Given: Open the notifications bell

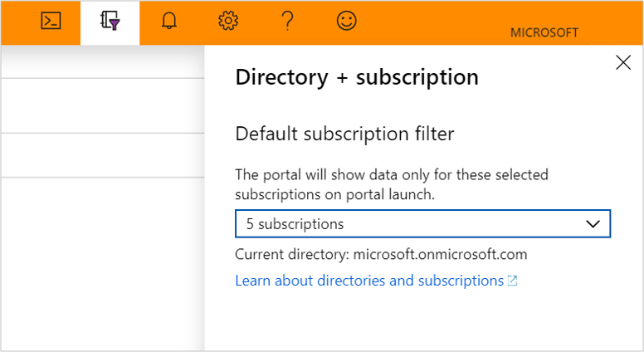Looking at the screenshot, I should click(169, 22).
